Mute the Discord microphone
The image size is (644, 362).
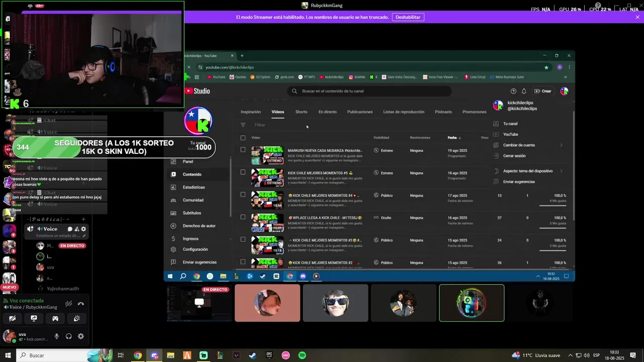[57, 336]
